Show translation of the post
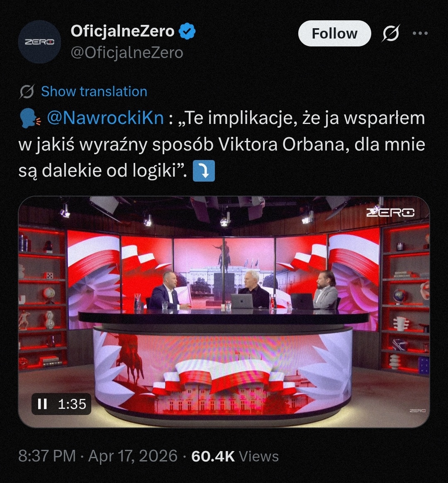This screenshot has height=483, width=448. [x=94, y=92]
